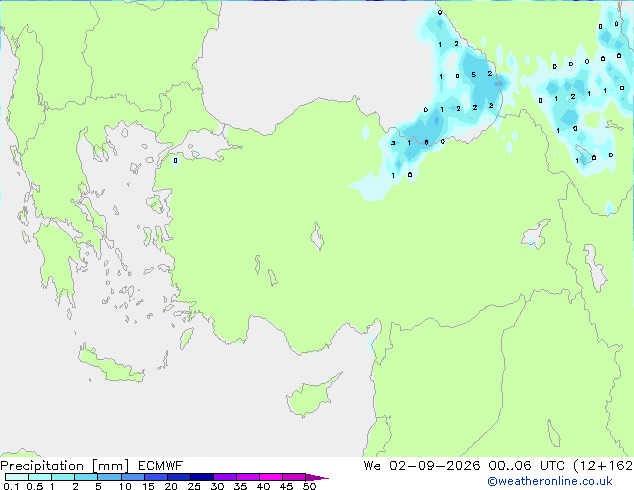This screenshot has width=634, height=490.
Task: Select legend value "50"
Action: pyautogui.click(x=309, y=486)
